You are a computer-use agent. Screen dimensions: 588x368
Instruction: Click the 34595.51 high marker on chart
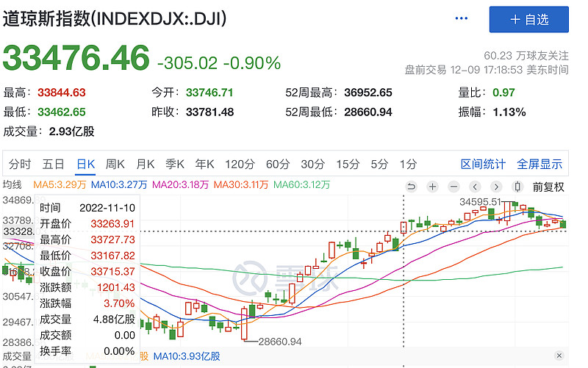point(480,202)
